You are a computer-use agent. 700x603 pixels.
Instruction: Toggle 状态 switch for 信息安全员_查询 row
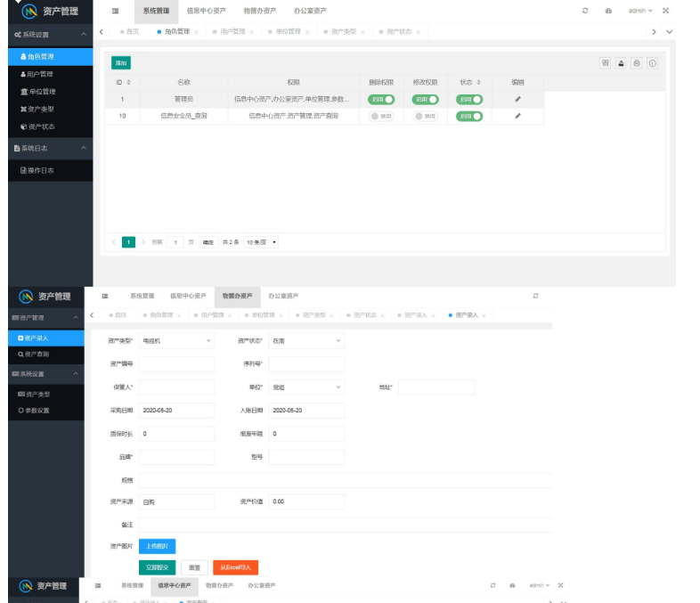468,116
